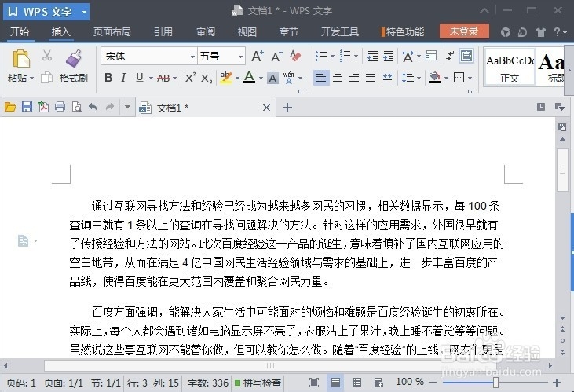Increase font size with A+ icon
Viewport: 574px width, 392px height.
(x=258, y=56)
